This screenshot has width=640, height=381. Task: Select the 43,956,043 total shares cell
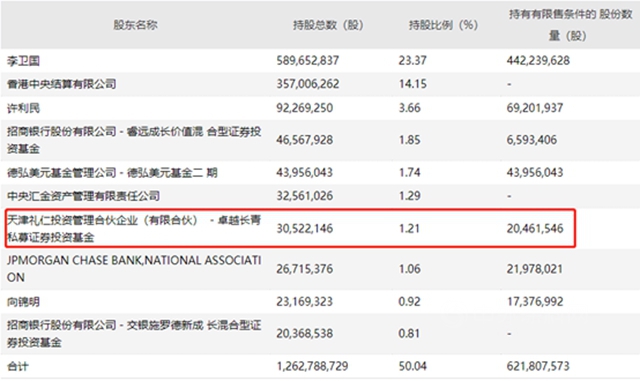[x=304, y=172]
